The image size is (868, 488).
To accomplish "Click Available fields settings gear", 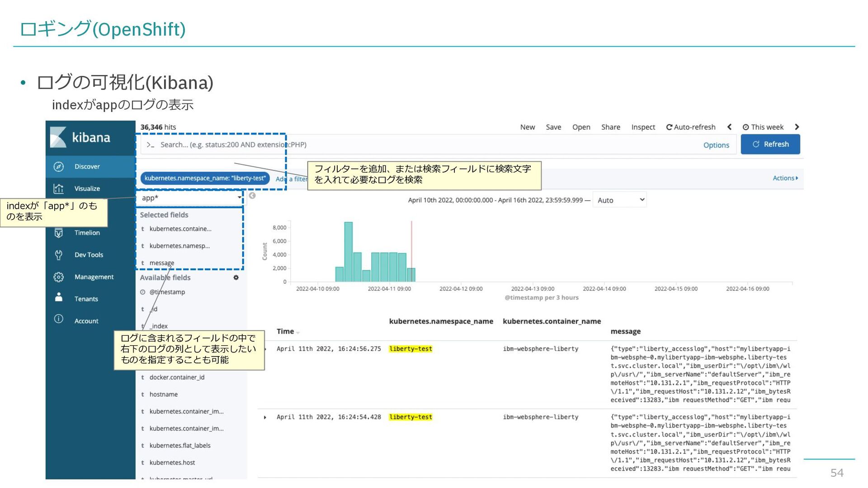I will click(236, 277).
